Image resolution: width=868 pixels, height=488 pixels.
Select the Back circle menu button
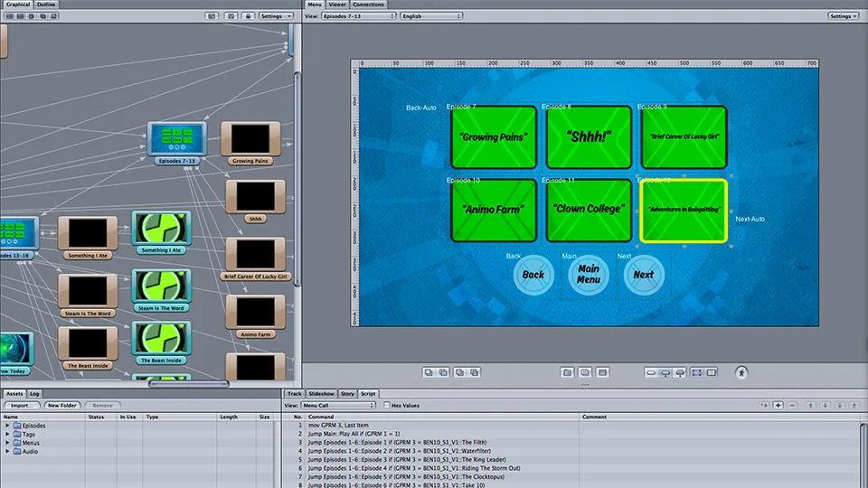click(x=533, y=275)
